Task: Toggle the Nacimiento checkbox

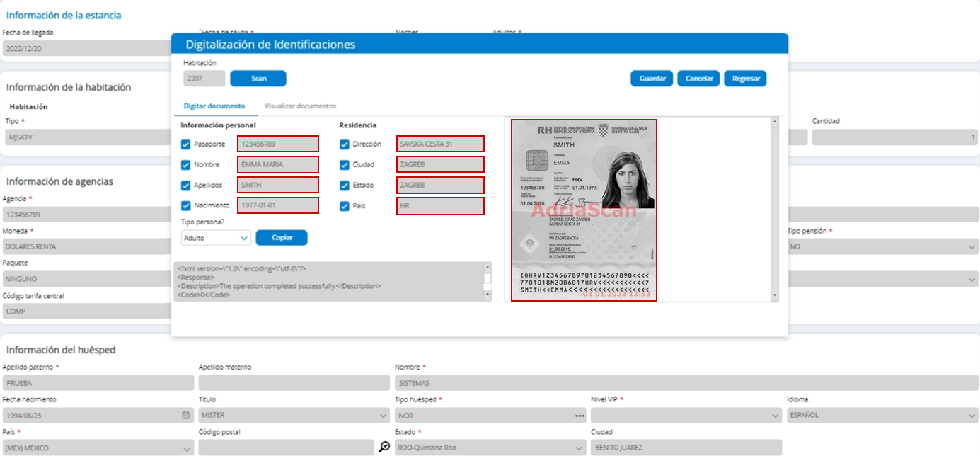Action: [x=186, y=206]
